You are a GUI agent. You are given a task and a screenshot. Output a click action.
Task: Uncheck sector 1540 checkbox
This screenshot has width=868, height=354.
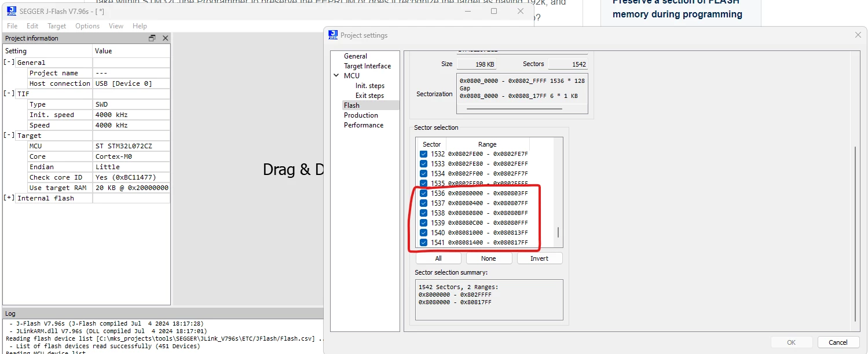pos(424,233)
